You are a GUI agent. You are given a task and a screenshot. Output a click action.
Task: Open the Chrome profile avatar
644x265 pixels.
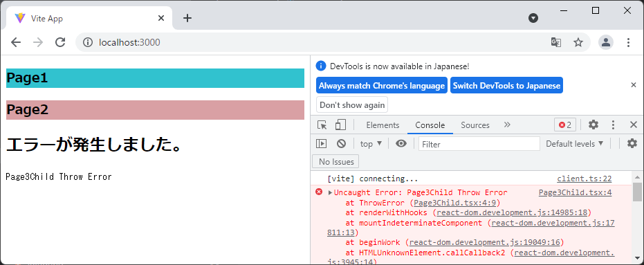click(x=606, y=42)
